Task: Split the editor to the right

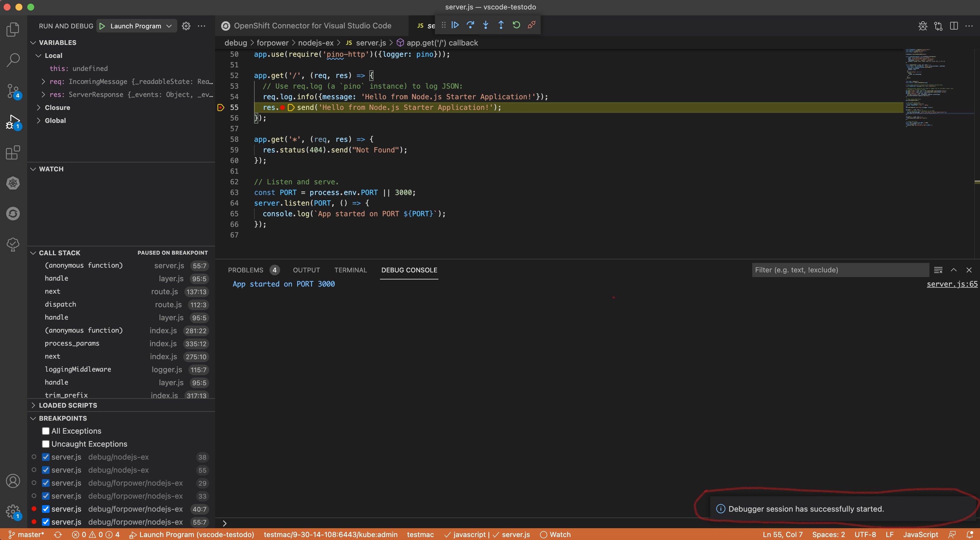Action: point(954,26)
